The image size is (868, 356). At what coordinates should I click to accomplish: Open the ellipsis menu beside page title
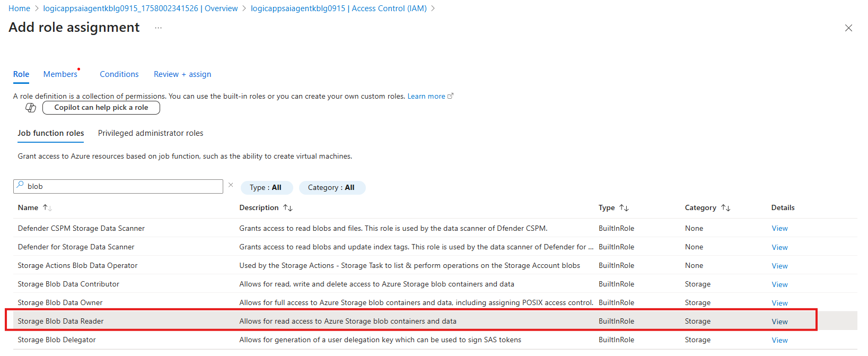tap(158, 28)
